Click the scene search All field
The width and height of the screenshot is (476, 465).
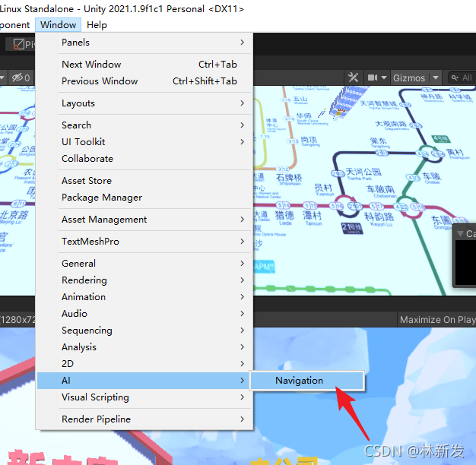click(462, 77)
